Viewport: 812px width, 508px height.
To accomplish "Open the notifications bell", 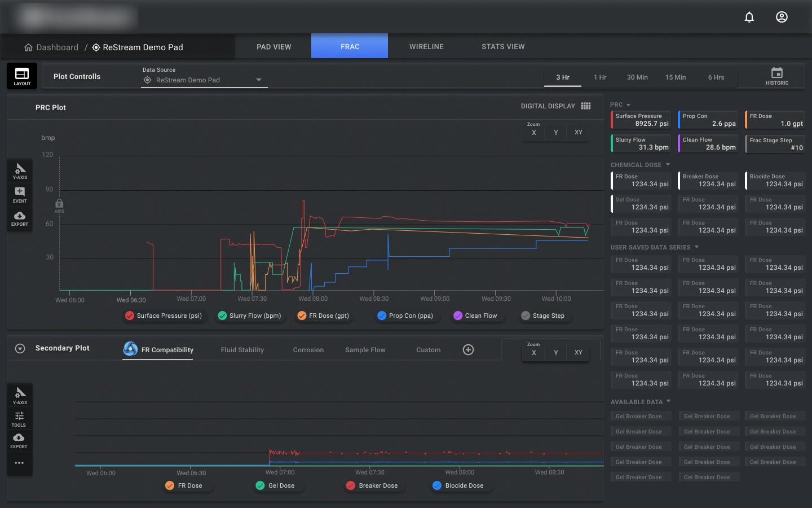I will tap(749, 17).
